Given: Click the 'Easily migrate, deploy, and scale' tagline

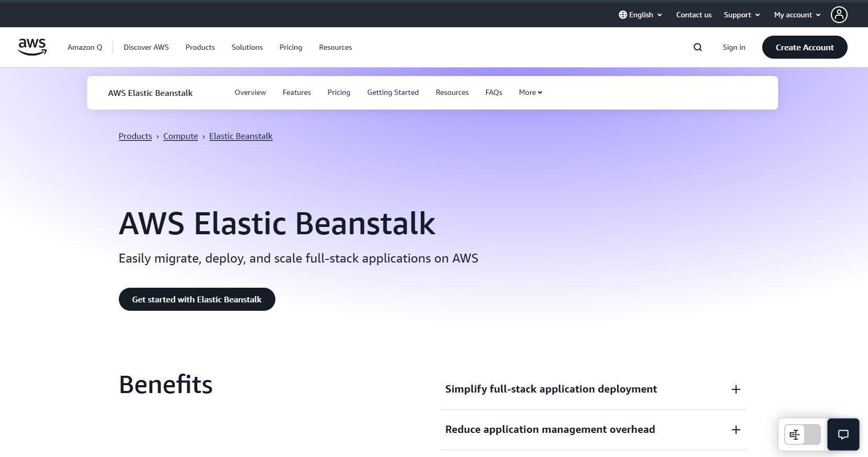Looking at the screenshot, I should [298, 258].
